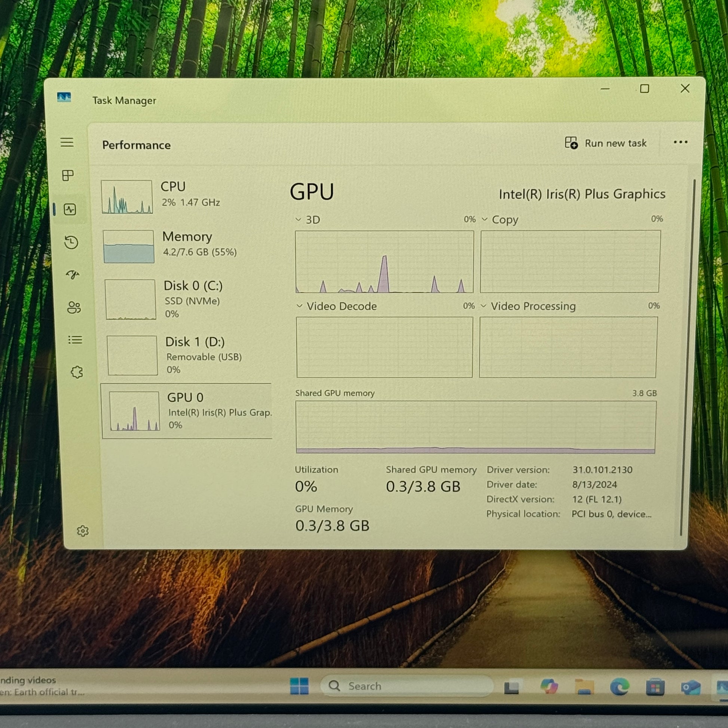Open Microsoft Store from the taskbar

pos(655,687)
